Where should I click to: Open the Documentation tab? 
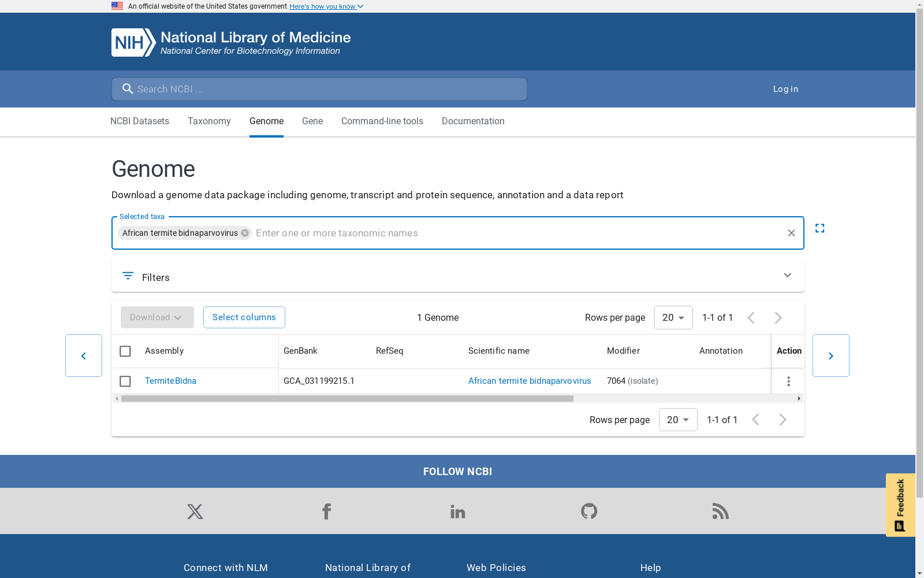pos(473,121)
